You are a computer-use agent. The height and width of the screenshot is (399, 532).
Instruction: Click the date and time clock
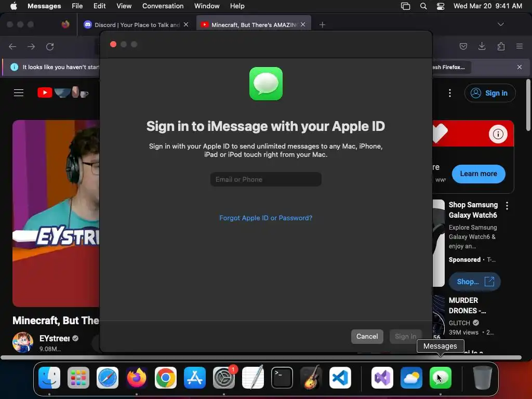point(487,6)
